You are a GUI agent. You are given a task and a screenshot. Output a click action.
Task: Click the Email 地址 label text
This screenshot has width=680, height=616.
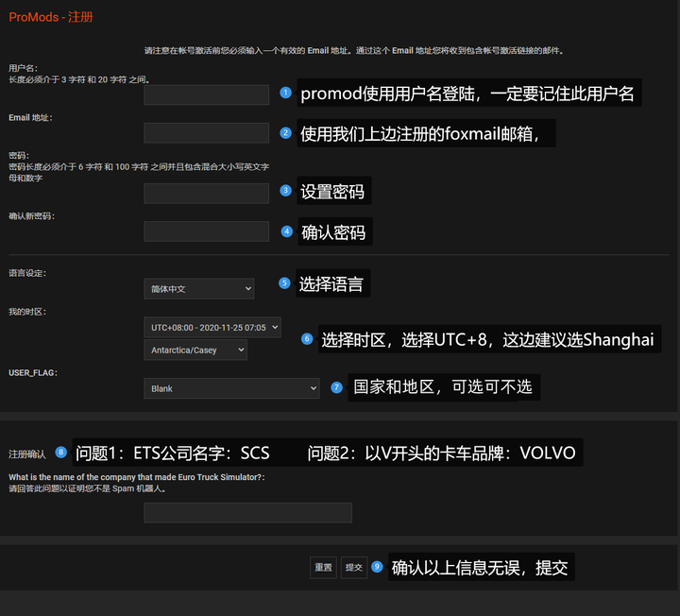30,117
